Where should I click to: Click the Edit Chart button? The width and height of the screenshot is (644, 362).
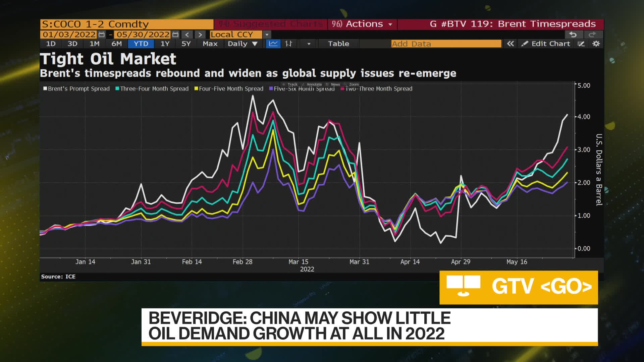[546, 44]
